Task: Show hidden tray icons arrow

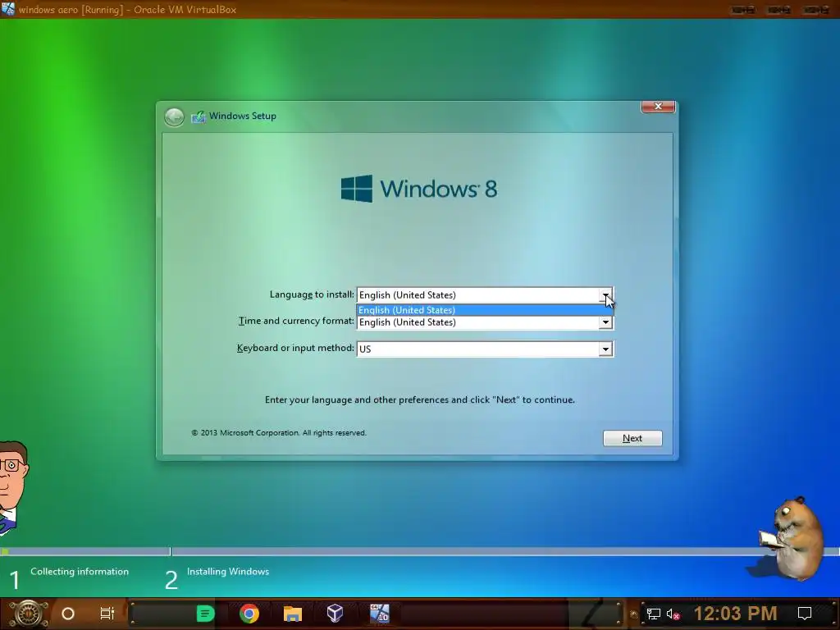Action: tap(634, 614)
